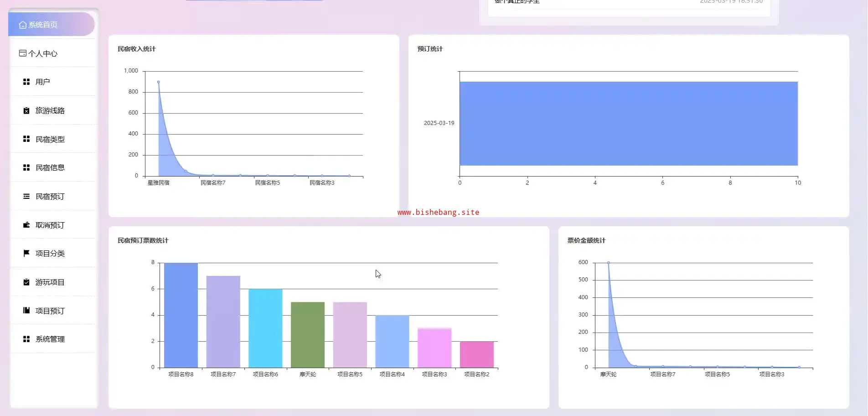Click the 项目名称7 purple bar in the ticket chart
This screenshot has width=868, height=416.
(223, 322)
